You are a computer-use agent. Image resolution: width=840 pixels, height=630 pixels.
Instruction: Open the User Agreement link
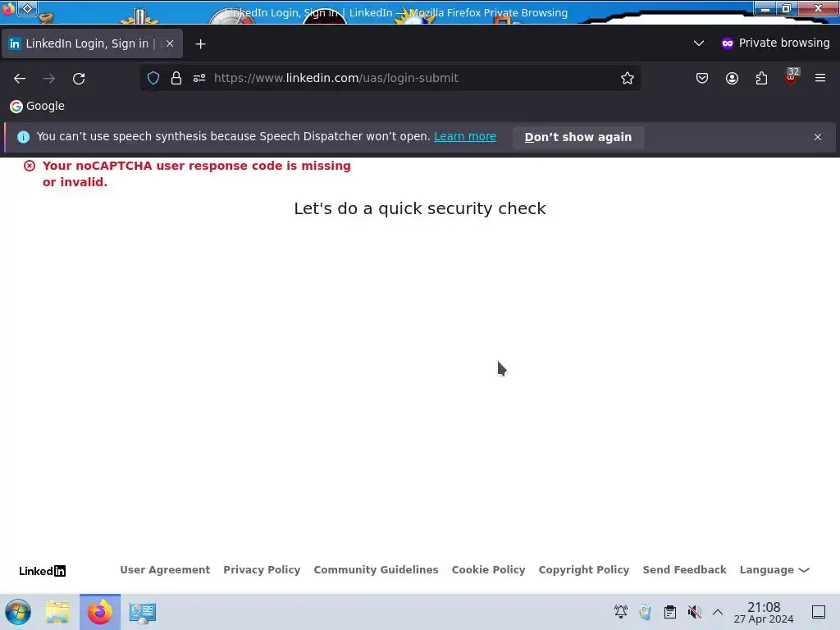click(x=165, y=570)
